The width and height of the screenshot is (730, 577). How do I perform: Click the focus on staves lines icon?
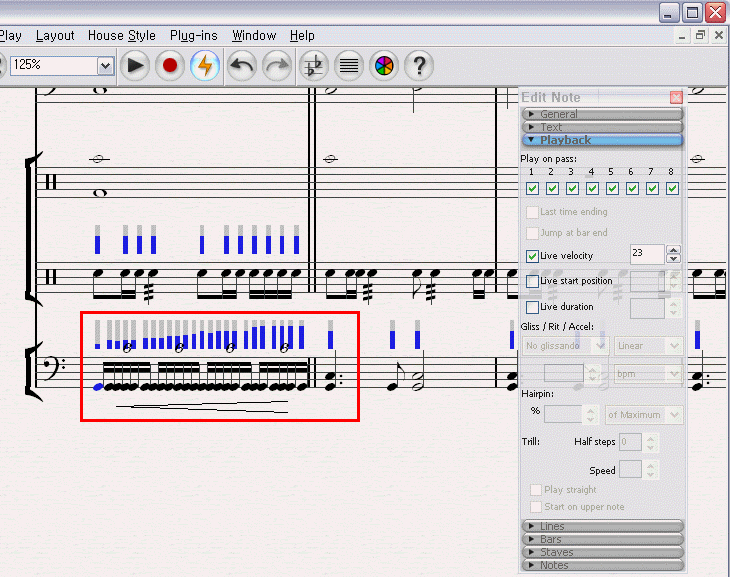(x=348, y=67)
